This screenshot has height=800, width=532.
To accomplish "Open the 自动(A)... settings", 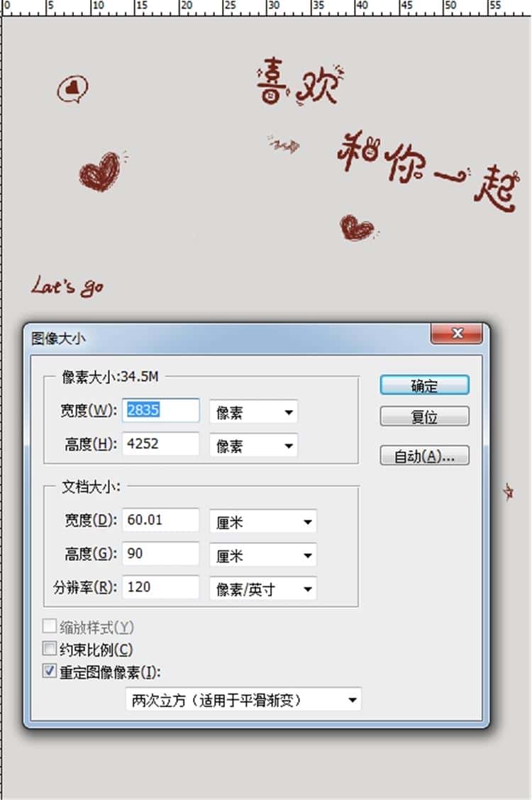I will (424, 455).
